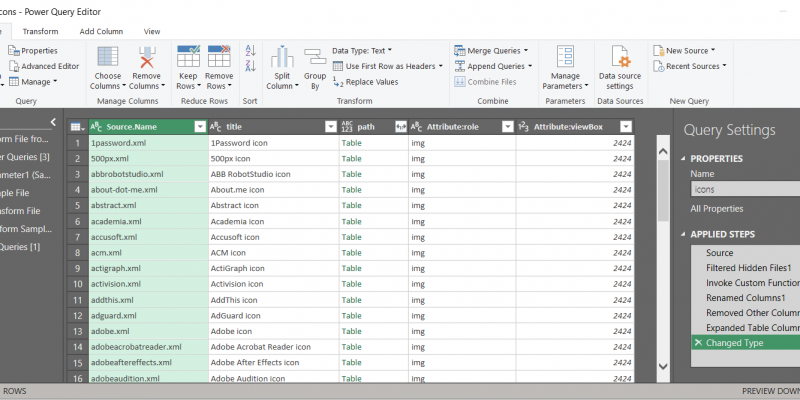
Task: Open Data source settings
Action: coord(620,68)
